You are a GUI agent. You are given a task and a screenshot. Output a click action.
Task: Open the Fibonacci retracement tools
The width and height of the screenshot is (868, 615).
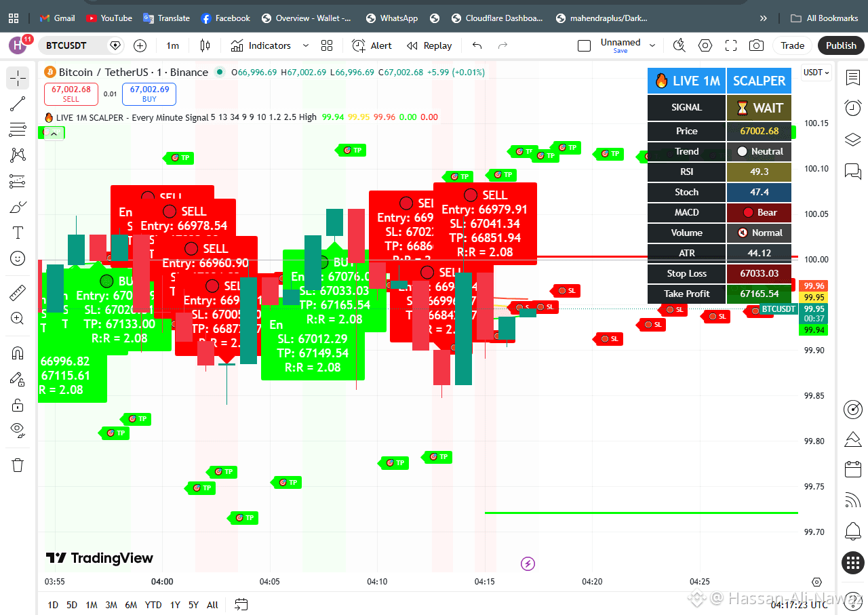tap(18, 130)
